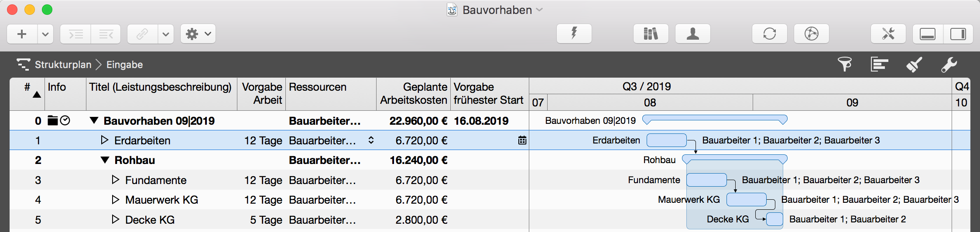This screenshot has width=980, height=232.
Task: Click the sync arrows toolbar icon
Action: coord(769,34)
